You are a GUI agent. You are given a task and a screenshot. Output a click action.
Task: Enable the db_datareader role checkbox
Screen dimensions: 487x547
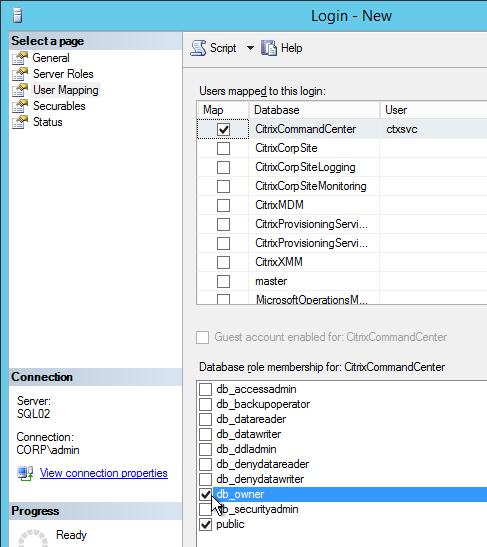(205, 419)
